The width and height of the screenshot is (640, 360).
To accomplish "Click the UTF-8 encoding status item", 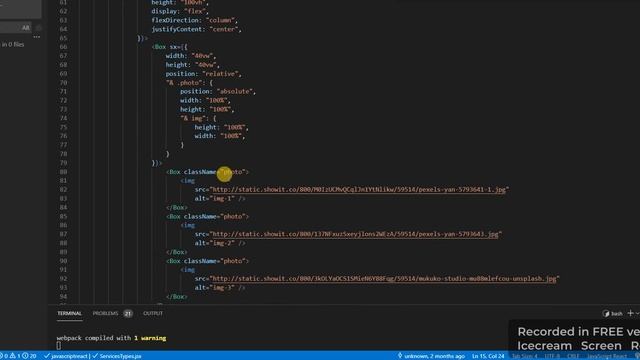I will coord(552,356).
